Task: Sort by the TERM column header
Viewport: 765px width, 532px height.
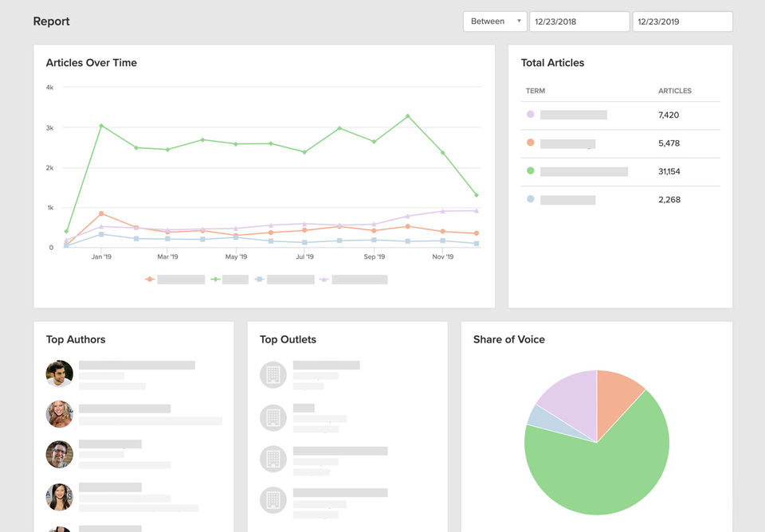Action: pos(535,91)
